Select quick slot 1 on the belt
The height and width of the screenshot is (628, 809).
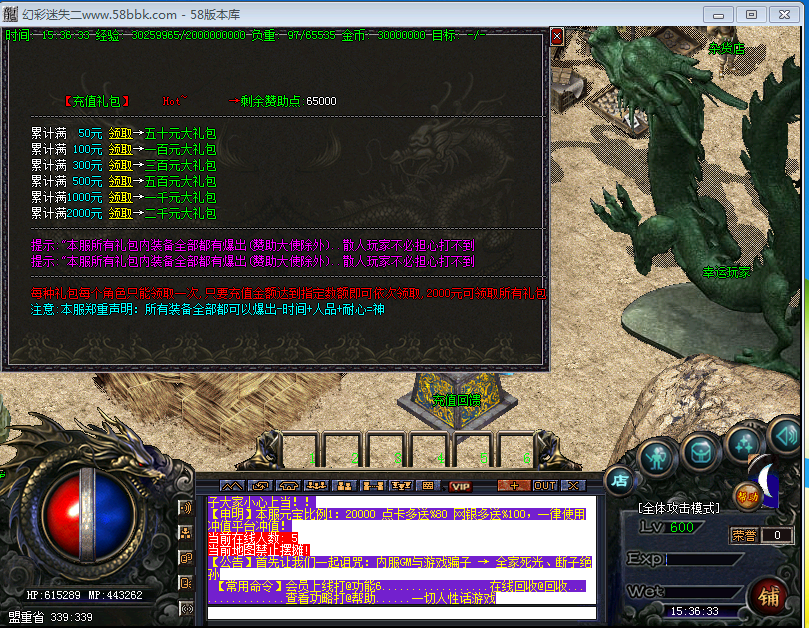pos(302,450)
